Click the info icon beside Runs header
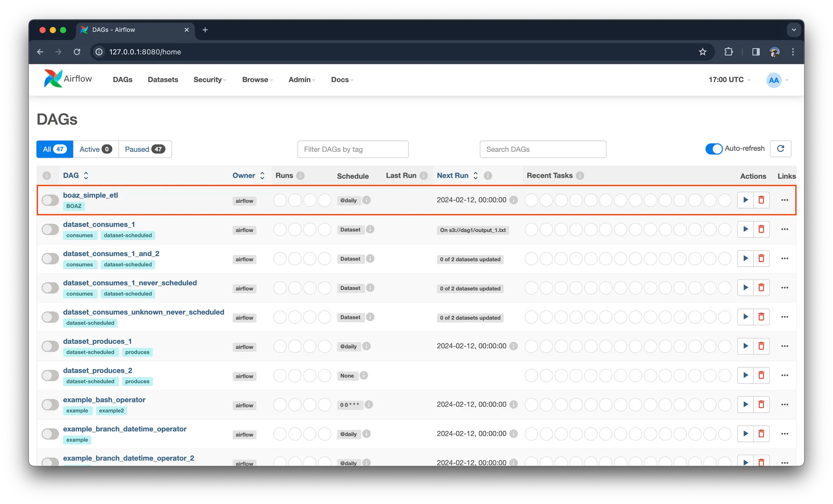The height and width of the screenshot is (504, 833). [x=300, y=176]
